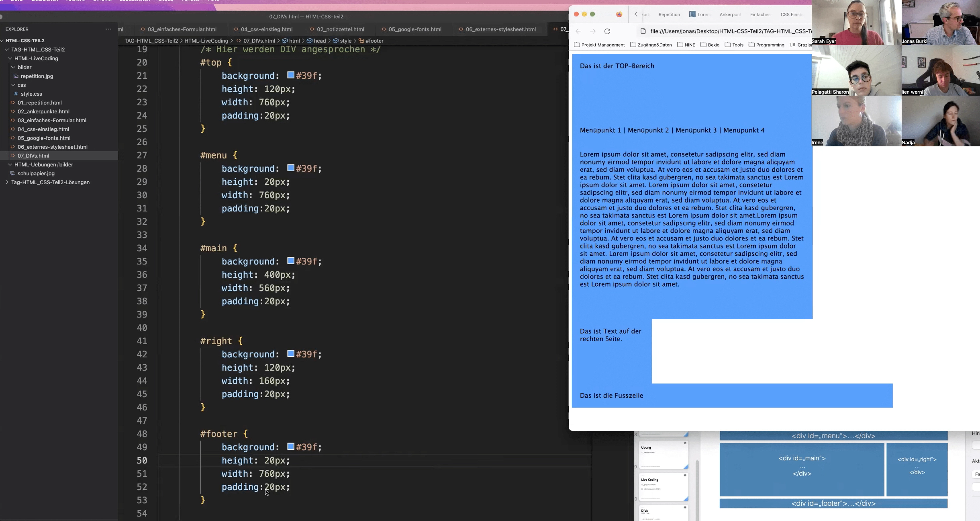
Task: Open #top background color swatch picker
Action: coord(291,75)
